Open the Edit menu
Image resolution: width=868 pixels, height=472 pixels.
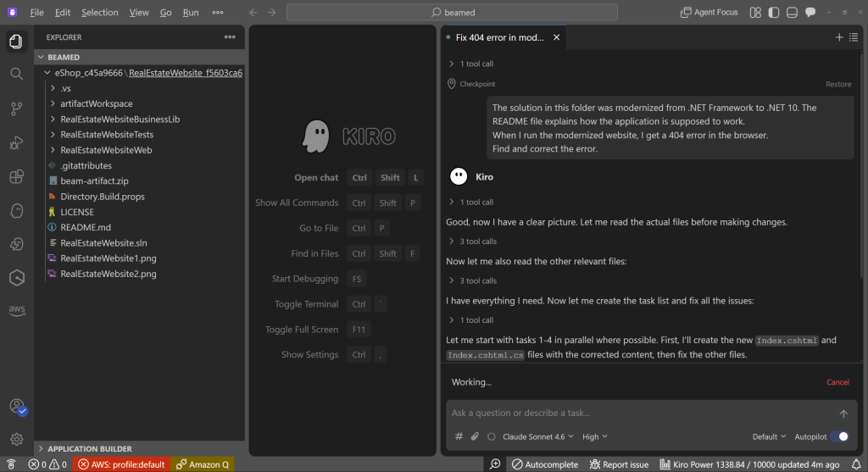(x=63, y=12)
